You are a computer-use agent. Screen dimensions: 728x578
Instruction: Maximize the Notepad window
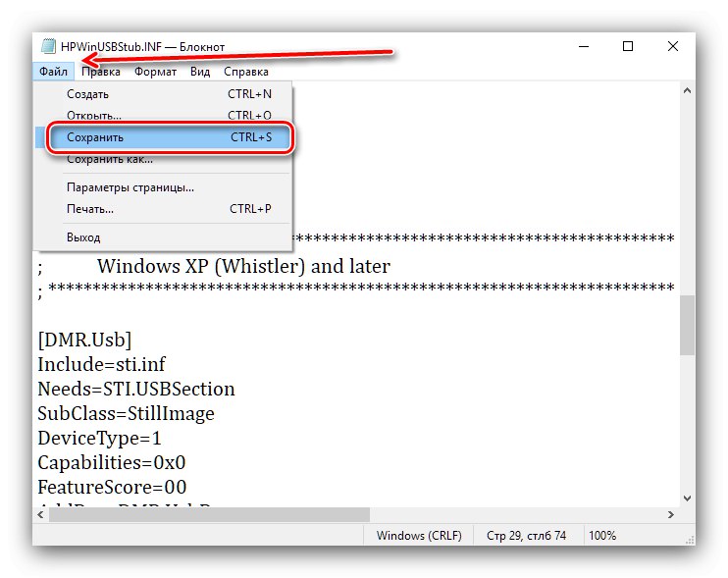[x=628, y=46]
